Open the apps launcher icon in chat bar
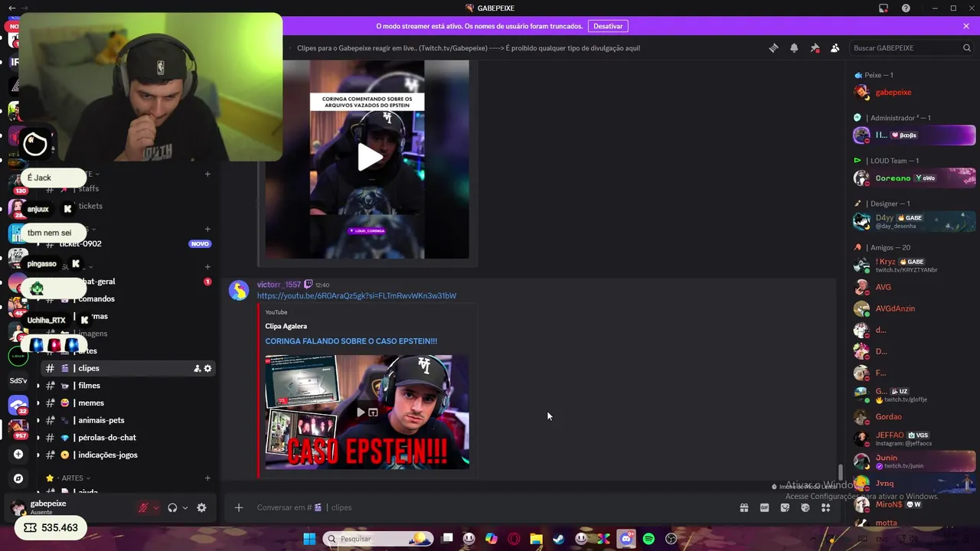This screenshot has width=980, height=551. [x=825, y=507]
